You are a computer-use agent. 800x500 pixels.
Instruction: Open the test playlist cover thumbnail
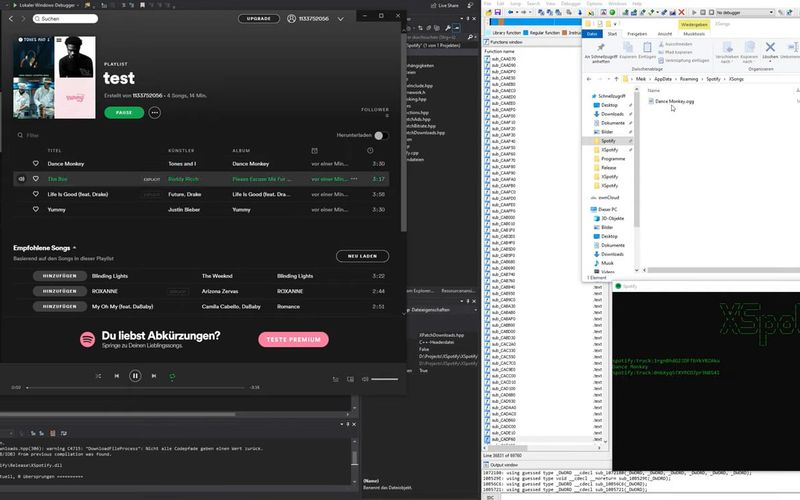[x=54, y=78]
